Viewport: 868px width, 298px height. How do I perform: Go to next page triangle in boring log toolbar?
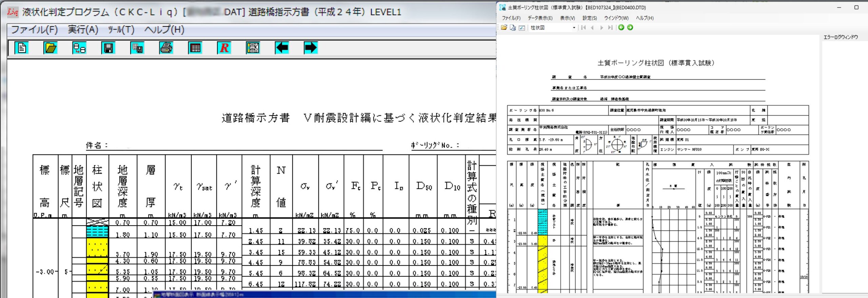[601, 27]
